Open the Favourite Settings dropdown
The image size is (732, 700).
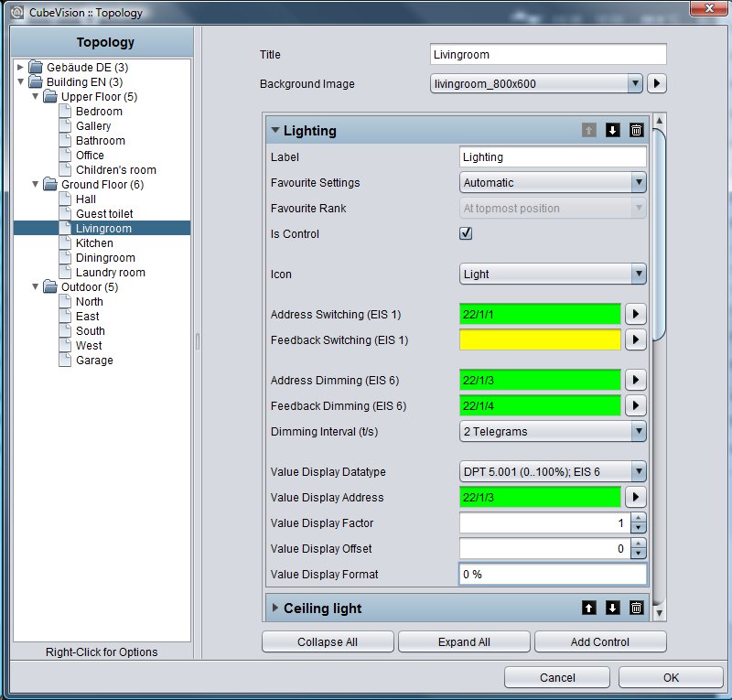553,183
